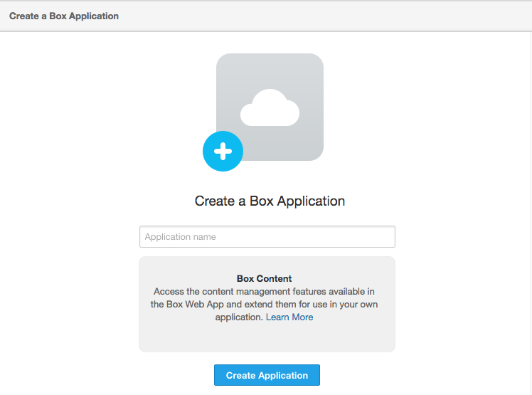Click the gray cloud app thumbnail
Viewport: 532px width, 395px height.
pyautogui.click(x=270, y=107)
